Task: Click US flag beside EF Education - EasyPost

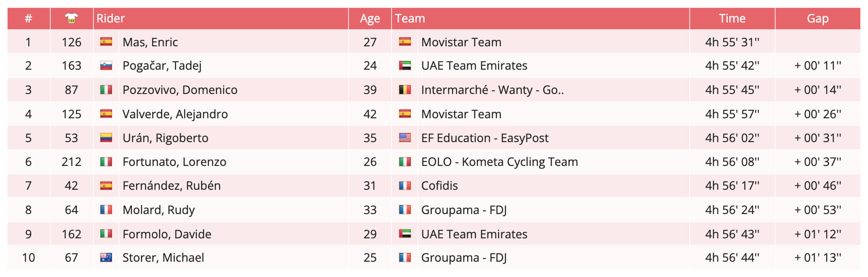Action: [405, 138]
